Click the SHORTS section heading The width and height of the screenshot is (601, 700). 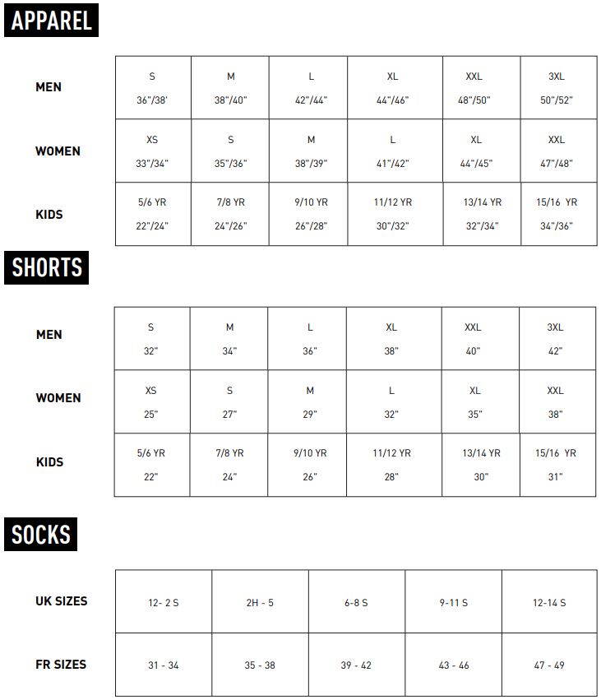47,267
